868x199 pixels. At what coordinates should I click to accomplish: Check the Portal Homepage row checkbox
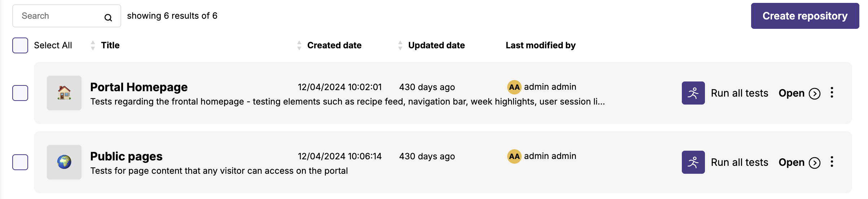[x=20, y=93]
